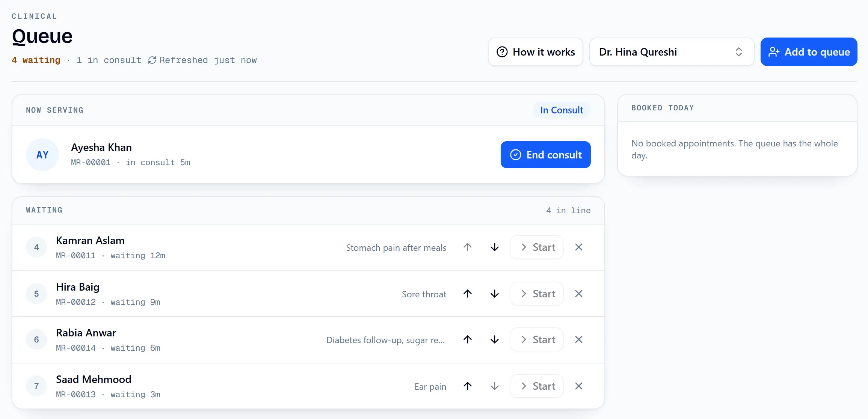Image resolution: width=868 pixels, height=419 pixels.
Task: Move Hira Baig up in queue
Action: coord(468,294)
